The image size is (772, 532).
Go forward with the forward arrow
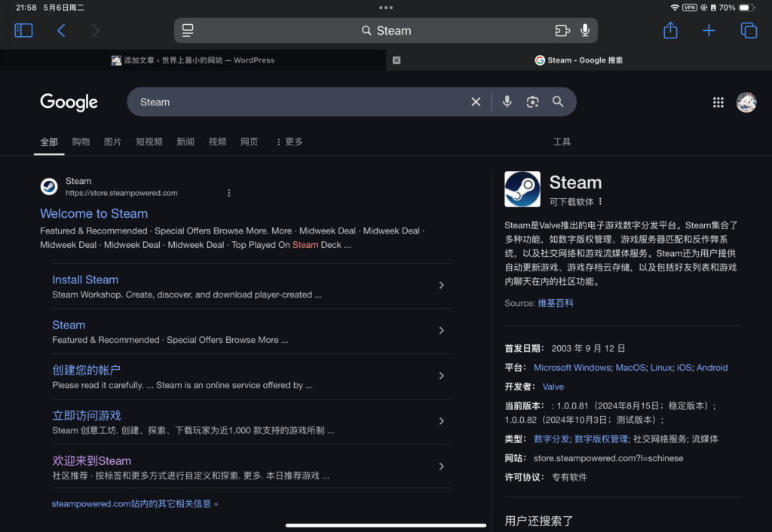point(96,30)
